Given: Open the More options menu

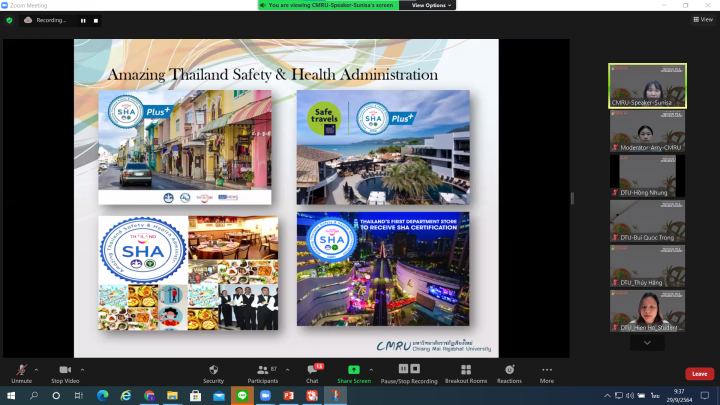Looking at the screenshot, I should point(546,374).
